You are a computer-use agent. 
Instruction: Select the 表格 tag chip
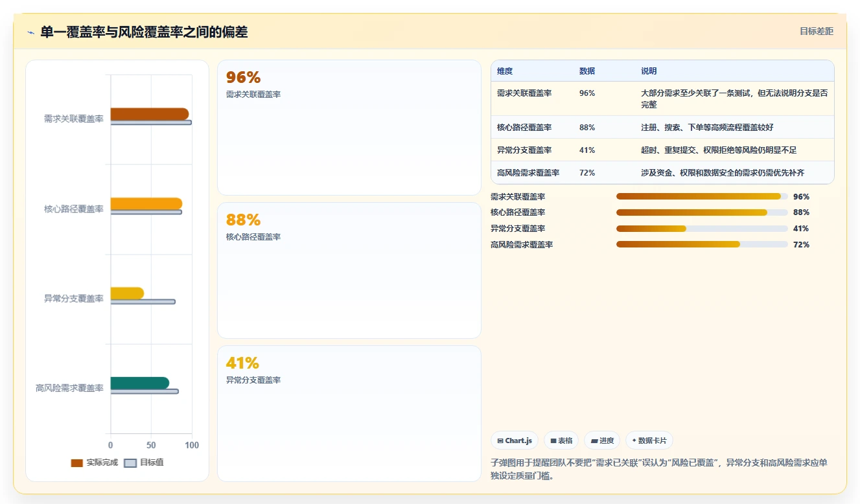[x=561, y=441]
